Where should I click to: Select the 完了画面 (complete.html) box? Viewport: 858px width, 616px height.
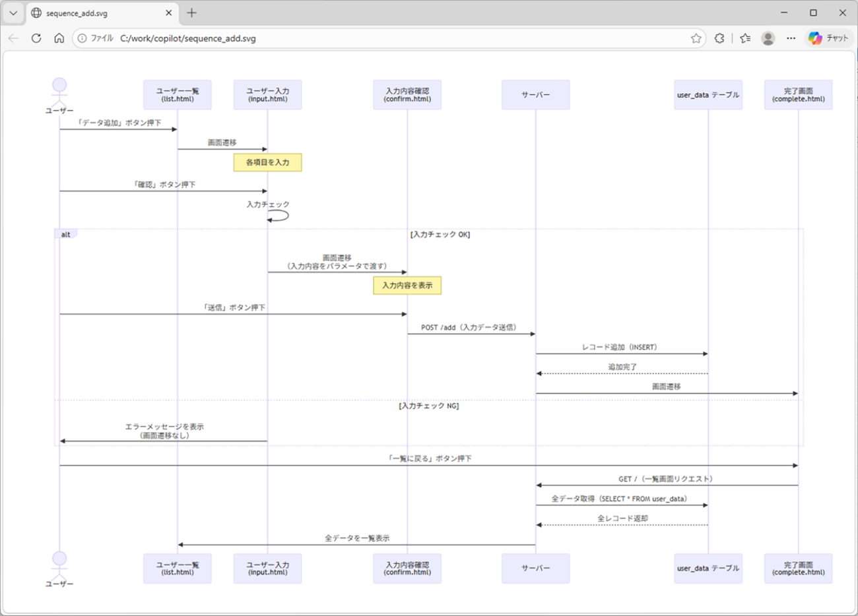798,94
